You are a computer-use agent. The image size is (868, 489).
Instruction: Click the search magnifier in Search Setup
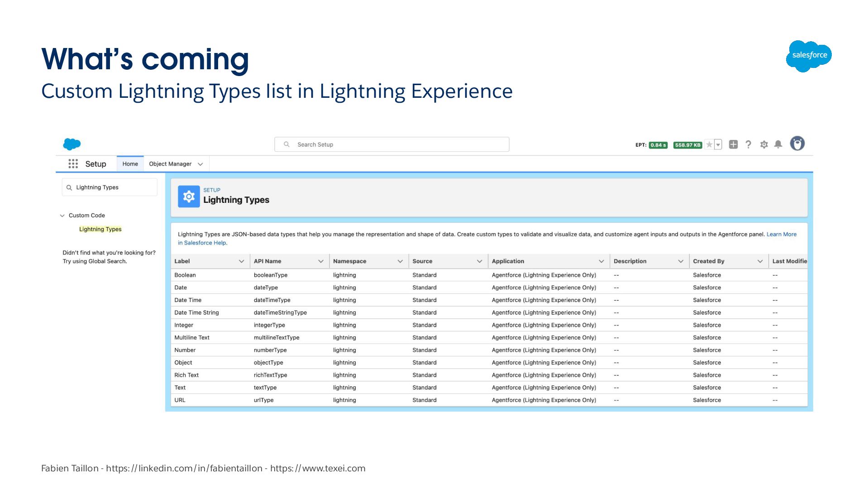point(286,144)
